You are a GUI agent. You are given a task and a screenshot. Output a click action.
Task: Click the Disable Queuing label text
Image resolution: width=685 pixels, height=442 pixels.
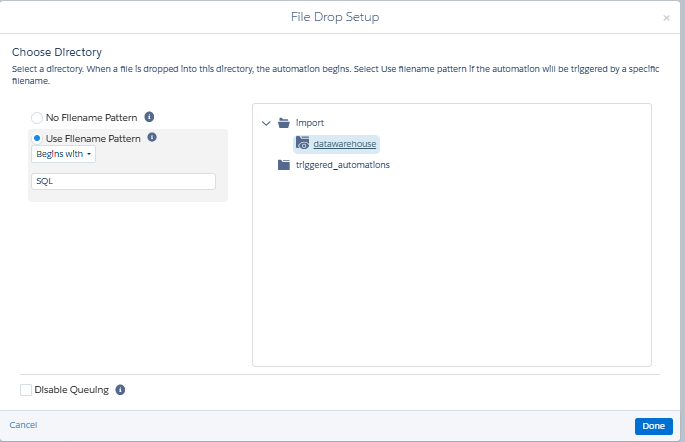pyautogui.click(x=71, y=389)
